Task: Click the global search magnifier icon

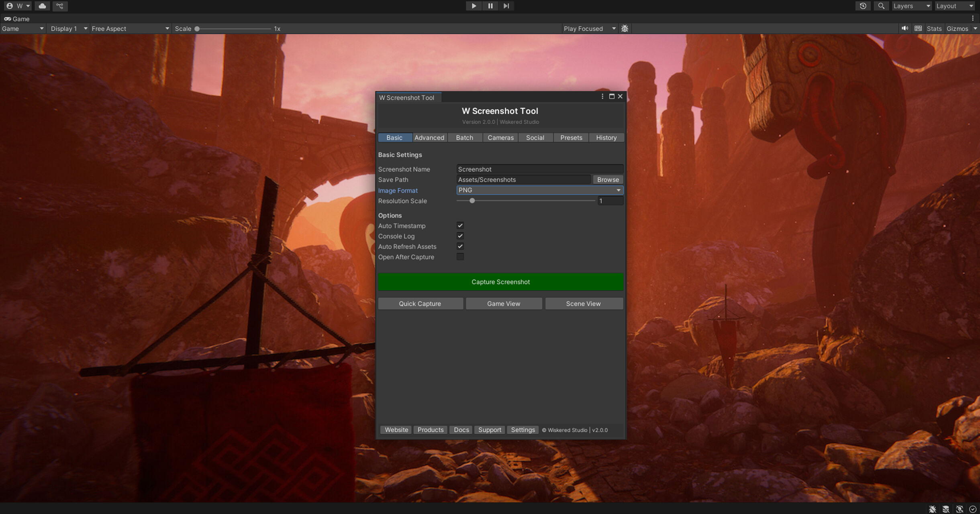Action: click(x=881, y=6)
